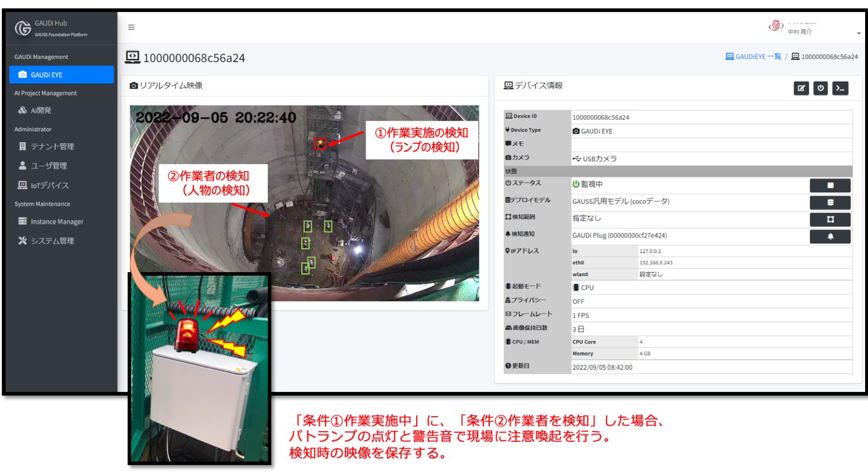Image resolution: width=868 pixels, height=473 pixels.
Task: Expand the user account dropdown caret
Action: coord(859,33)
